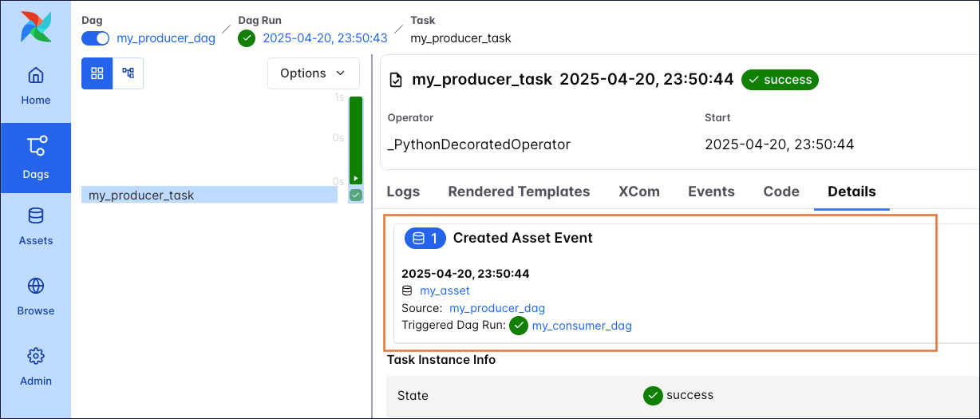The height and width of the screenshot is (419, 980).
Task: Expand the Options dropdown
Action: point(313,73)
